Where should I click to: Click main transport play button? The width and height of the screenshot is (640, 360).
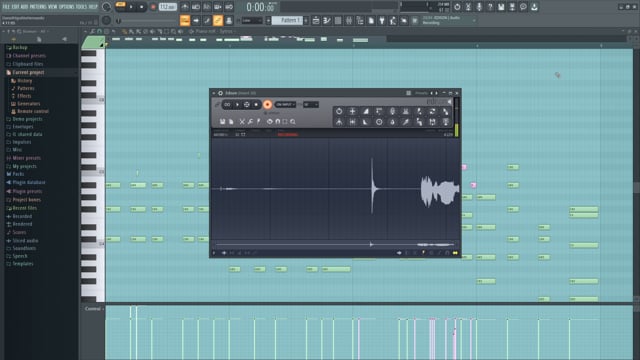tap(131, 7)
